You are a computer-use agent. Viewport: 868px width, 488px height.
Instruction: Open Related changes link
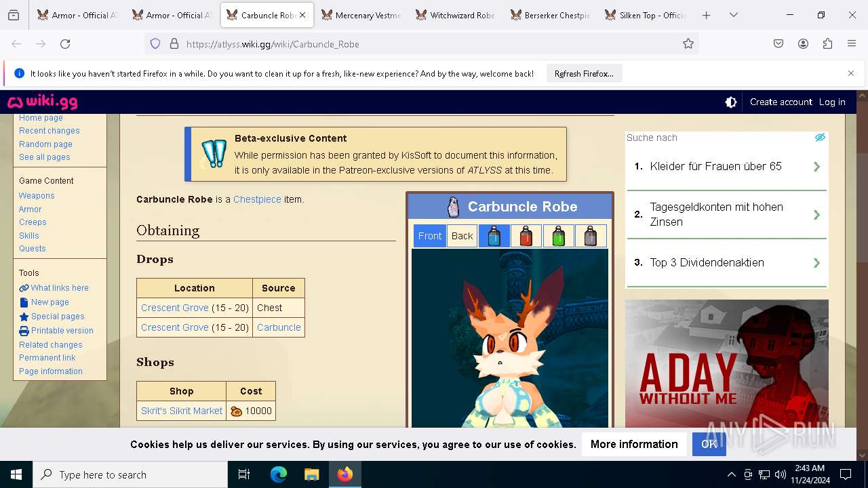coord(51,345)
